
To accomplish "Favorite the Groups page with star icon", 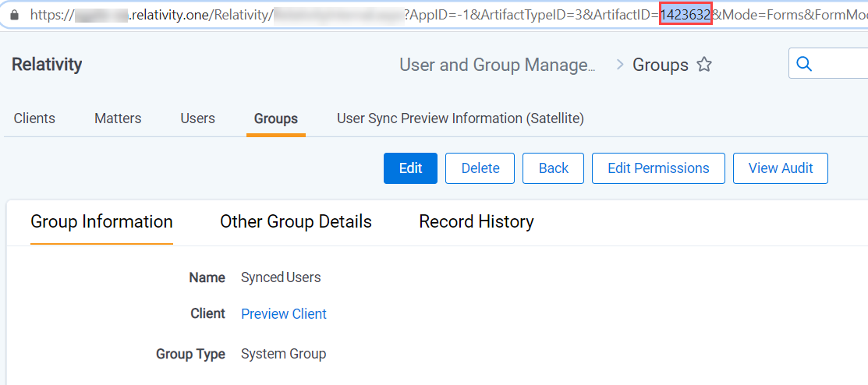I will coord(703,65).
